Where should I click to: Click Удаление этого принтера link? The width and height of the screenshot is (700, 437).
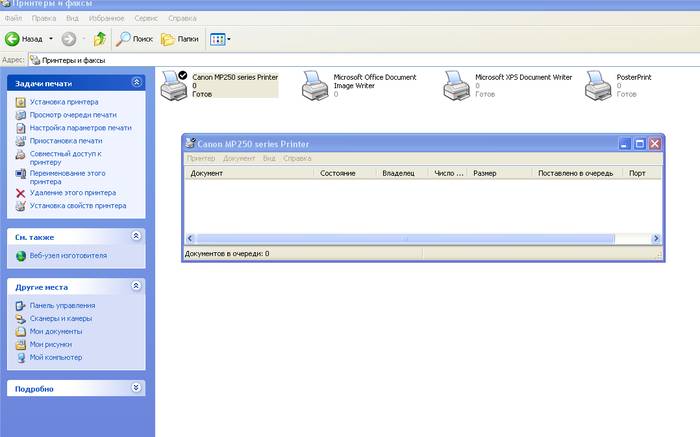[72, 193]
